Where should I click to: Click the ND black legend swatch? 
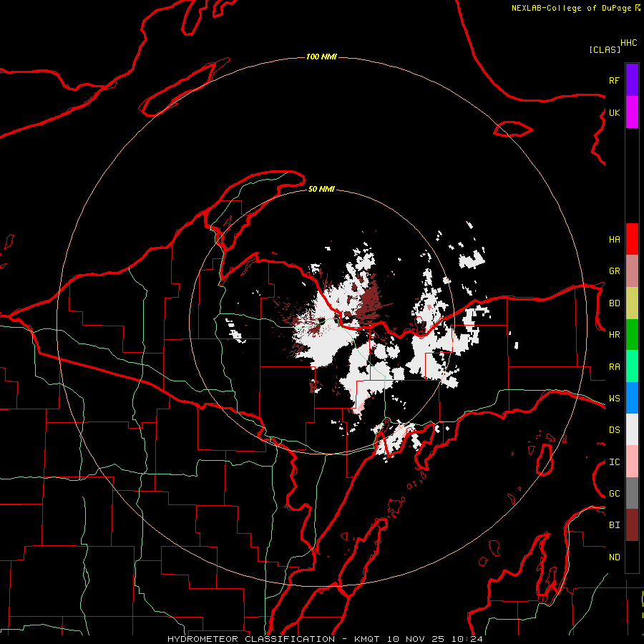pyautogui.click(x=632, y=557)
